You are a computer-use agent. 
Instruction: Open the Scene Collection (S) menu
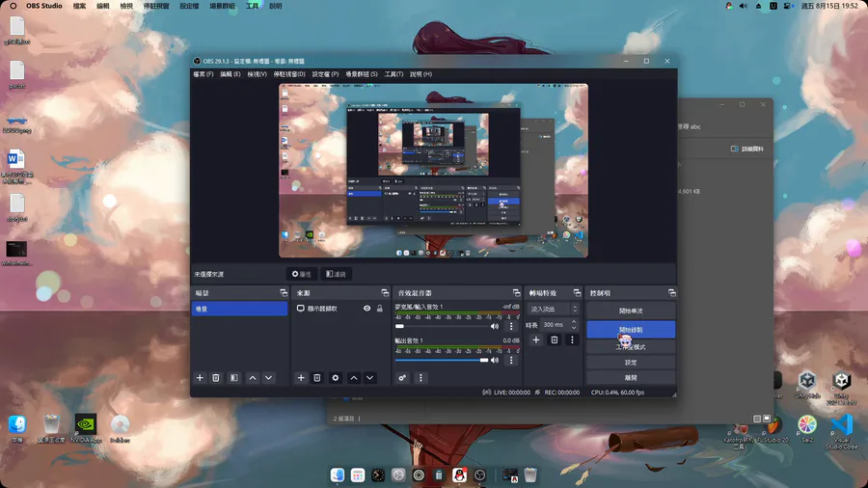pos(362,74)
